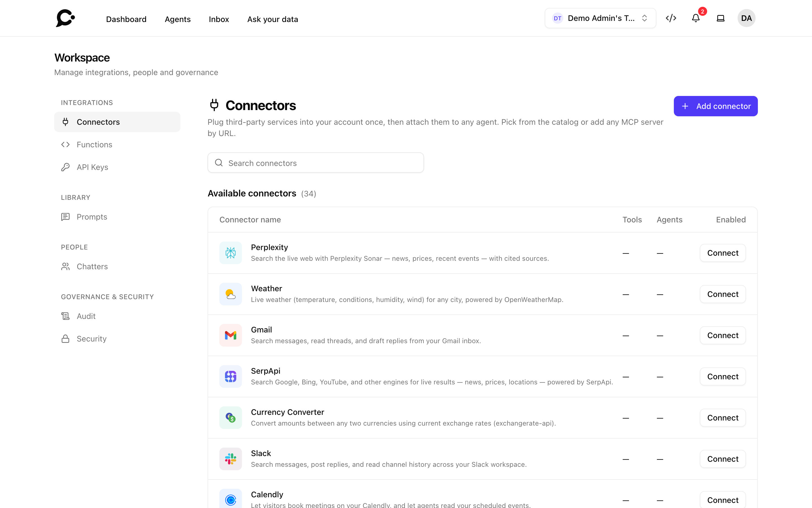812x508 pixels.
Task: Connect the Gmail connector
Action: point(723,335)
